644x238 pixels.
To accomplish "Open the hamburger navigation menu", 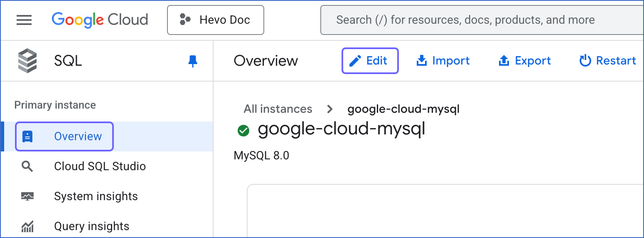I will 24,20.
